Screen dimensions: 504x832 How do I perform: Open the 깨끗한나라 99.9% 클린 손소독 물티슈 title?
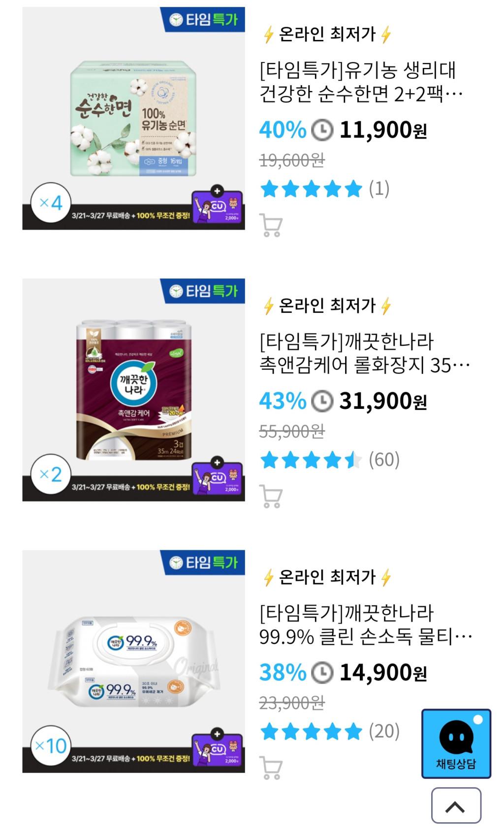(364, 625)
